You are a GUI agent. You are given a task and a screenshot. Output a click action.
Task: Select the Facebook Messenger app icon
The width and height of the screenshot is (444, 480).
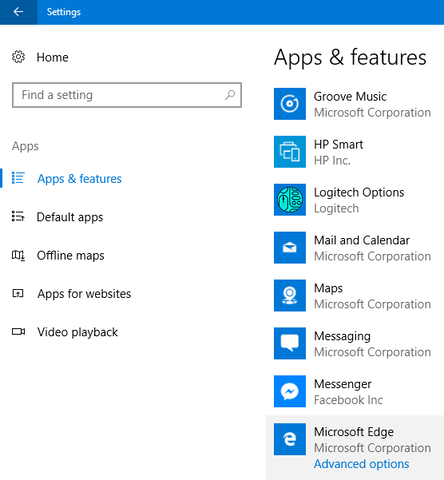[290, 391]
